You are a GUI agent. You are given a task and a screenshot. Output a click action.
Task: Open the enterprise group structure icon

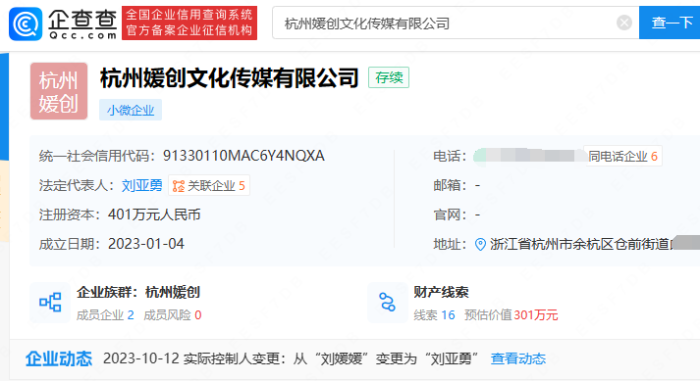coord(50,302)
